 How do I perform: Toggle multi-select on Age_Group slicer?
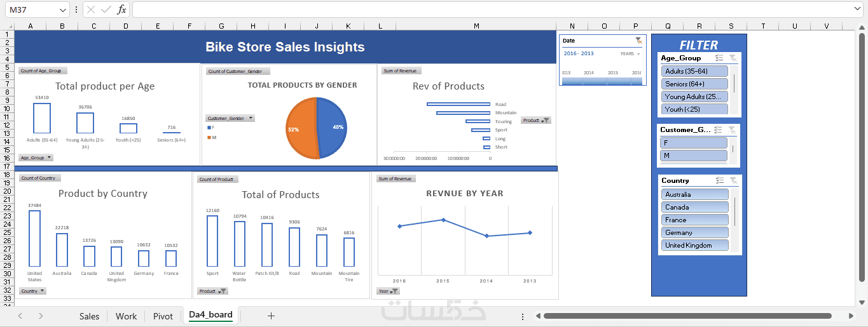[719, 58]
